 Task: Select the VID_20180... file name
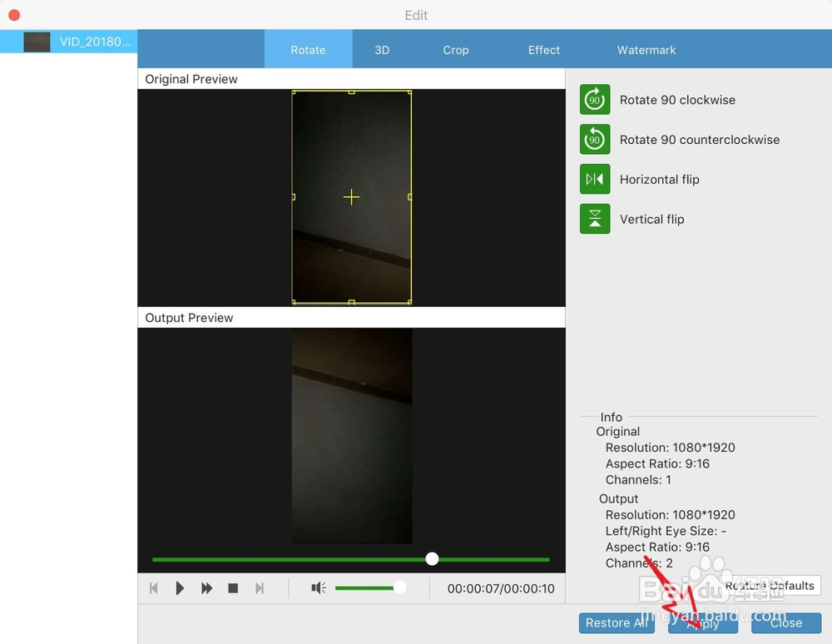pos(95,42)
